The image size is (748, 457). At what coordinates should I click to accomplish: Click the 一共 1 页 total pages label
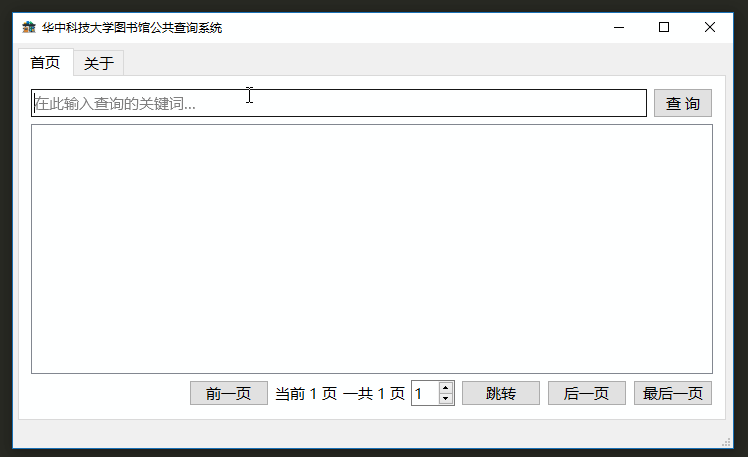pos(374,394)
